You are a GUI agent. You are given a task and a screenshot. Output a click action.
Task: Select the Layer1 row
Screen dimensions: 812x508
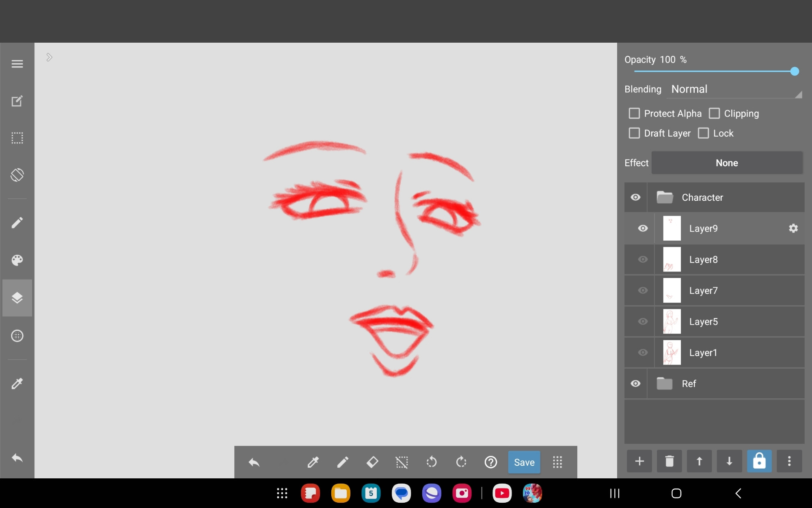coord(714,352)
